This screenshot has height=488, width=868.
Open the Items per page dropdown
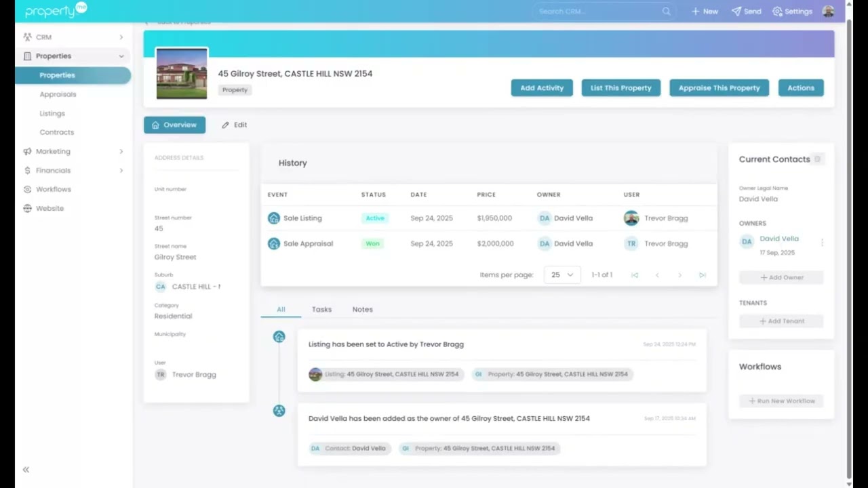pyautogui.click(x=562, y=275)
